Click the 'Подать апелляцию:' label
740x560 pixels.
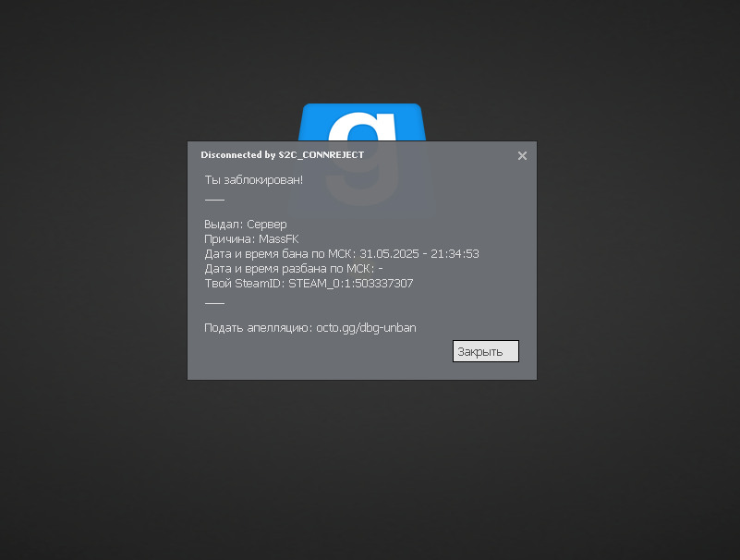259,328
